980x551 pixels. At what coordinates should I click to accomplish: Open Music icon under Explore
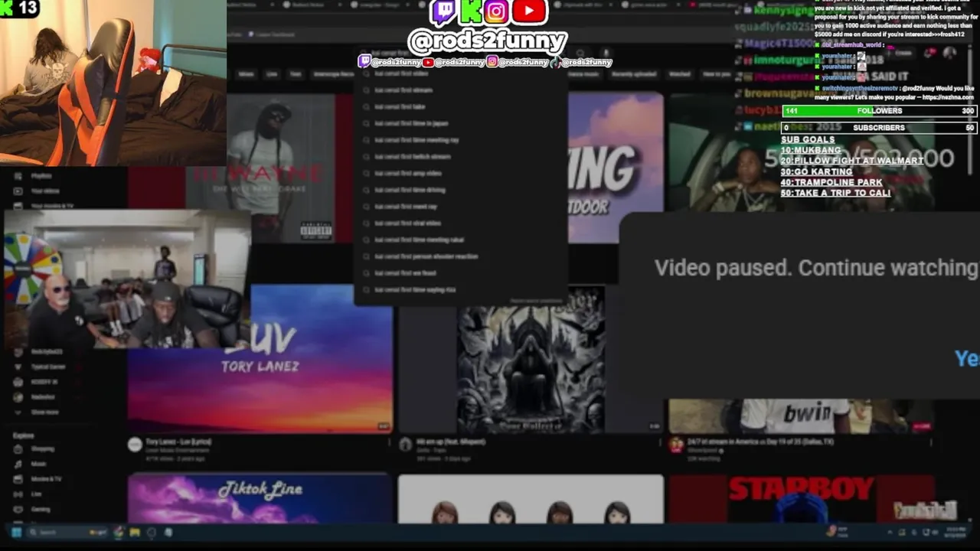click(x=18, y=464)
